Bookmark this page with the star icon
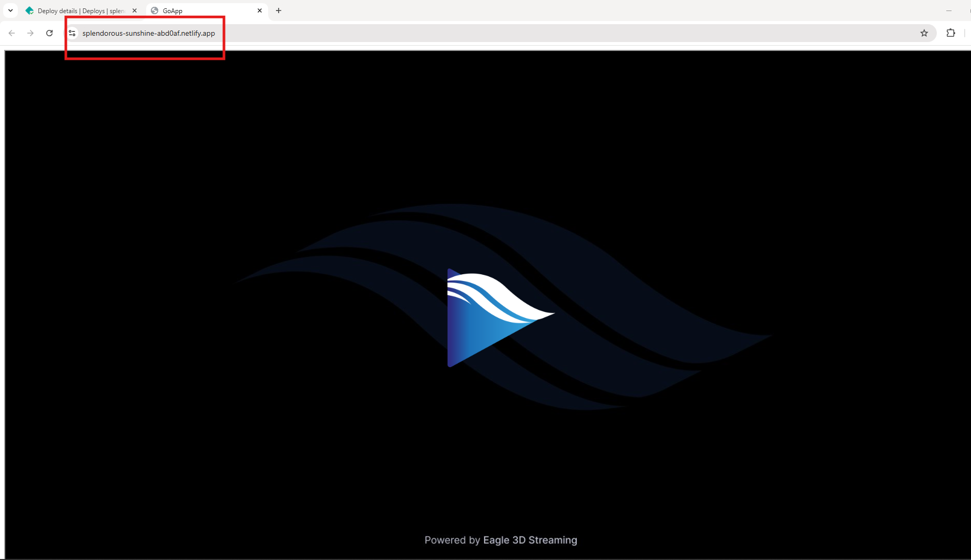Viewport: 971px width, 560px height. pos(924,33)
